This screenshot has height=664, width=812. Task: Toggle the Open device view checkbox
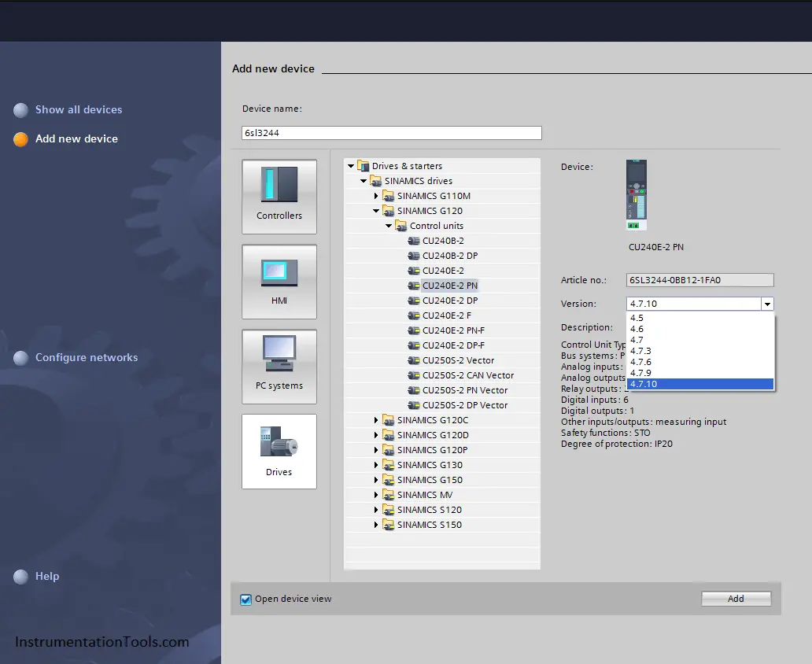tap(246, 599)
